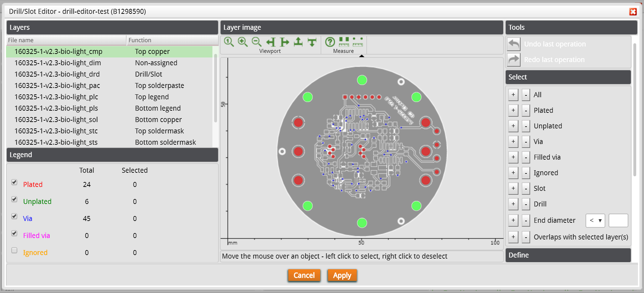
Task: Select layer 160325-1-v2.3-bio-light_pac
Action: [x=109, y=85]
